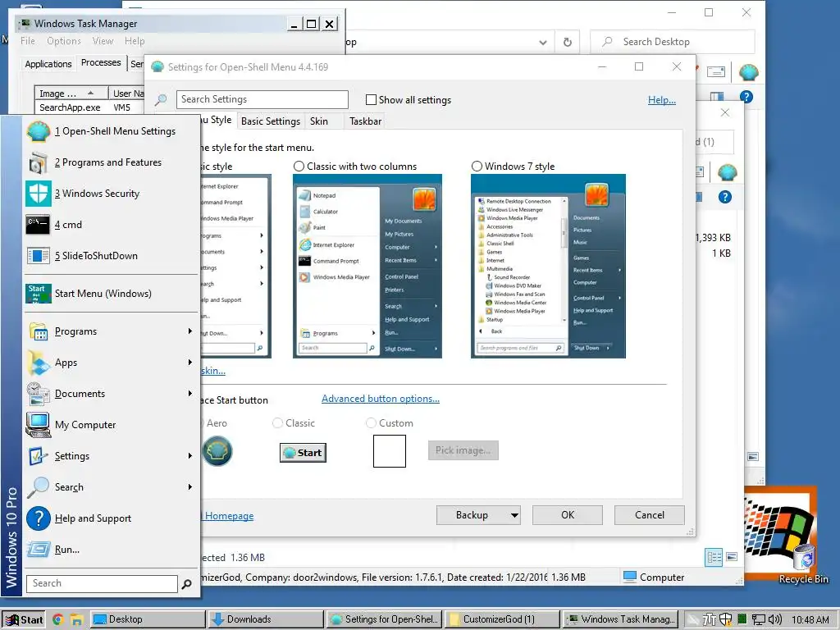The height and width of the screenshot is (630, 840).
Task: Click the search magnifier icon in Settings dialog
Action: [161, 99]
